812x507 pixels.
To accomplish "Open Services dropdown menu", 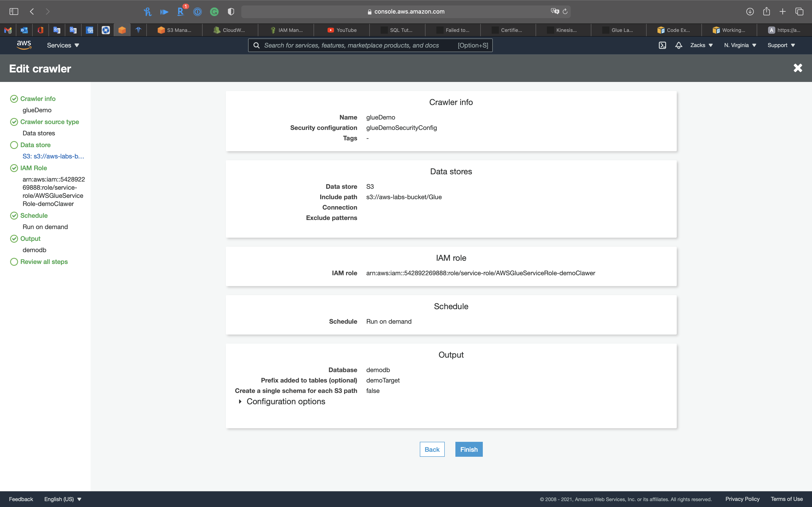I will (x=63, y=45).
